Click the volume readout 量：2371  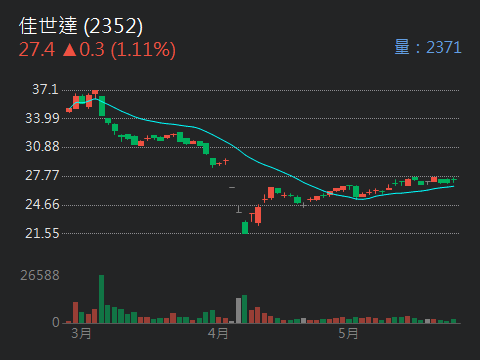click(x=428, y=47)
